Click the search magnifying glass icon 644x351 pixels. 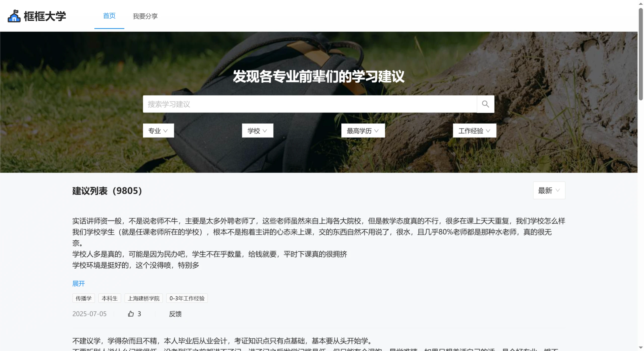click(485, 104)
